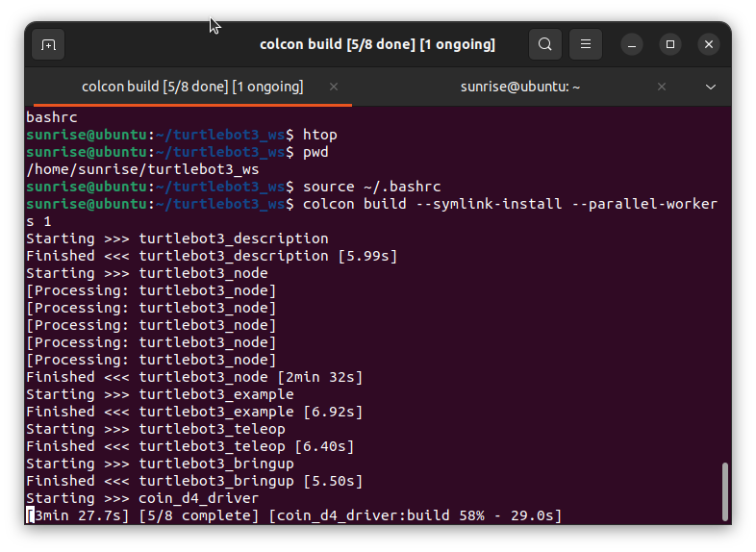Click the vertical scrollbar thumb
This screenshot has height=552, width=756.
click(x=725, y=490)
